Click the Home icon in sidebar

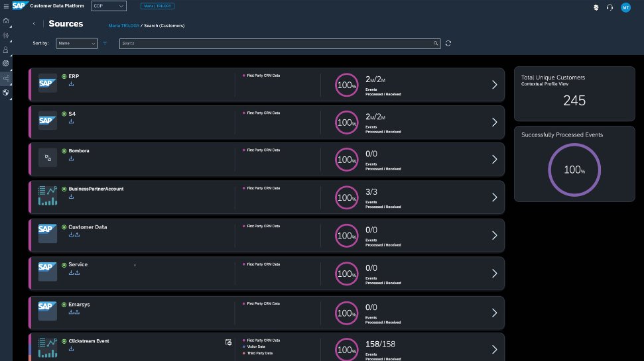point(6,21)
